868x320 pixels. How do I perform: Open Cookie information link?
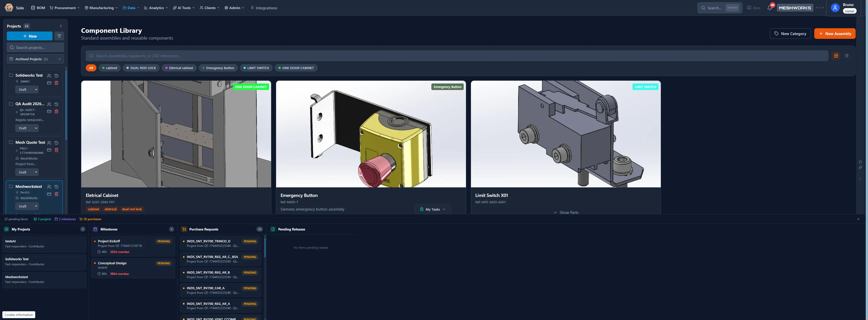tap(19, 315)
